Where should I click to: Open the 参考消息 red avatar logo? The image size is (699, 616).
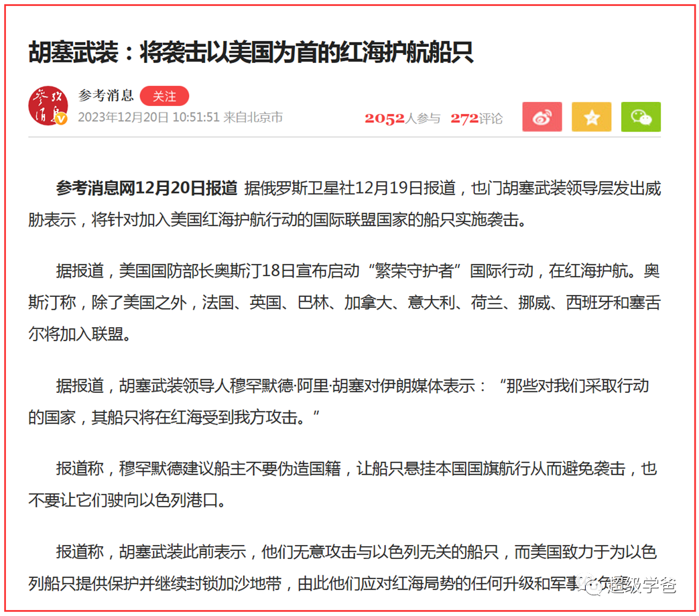click(48, 106)
